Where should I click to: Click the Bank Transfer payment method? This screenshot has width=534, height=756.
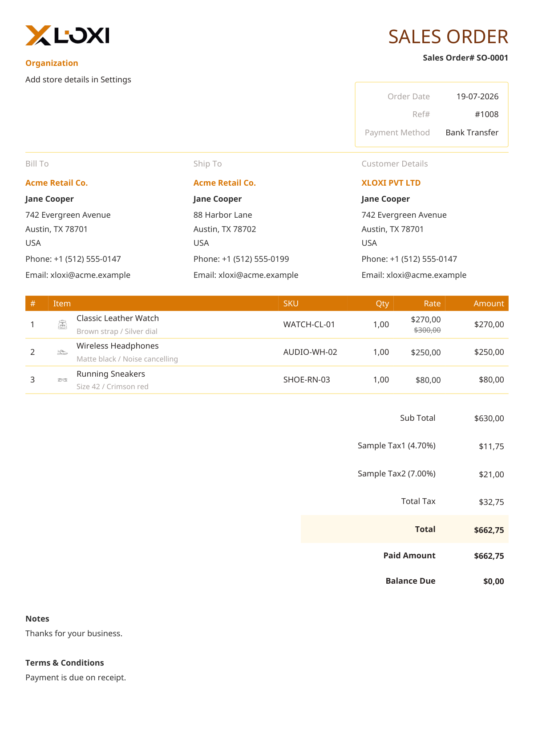click(x=472, y=133)
